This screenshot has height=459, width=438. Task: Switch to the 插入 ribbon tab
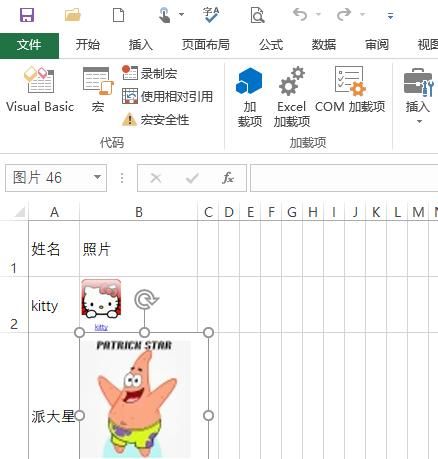coord(140,44)
